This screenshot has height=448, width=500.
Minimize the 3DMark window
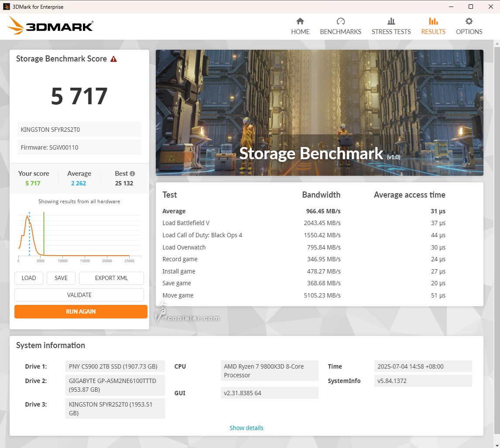tap(451, 7)
